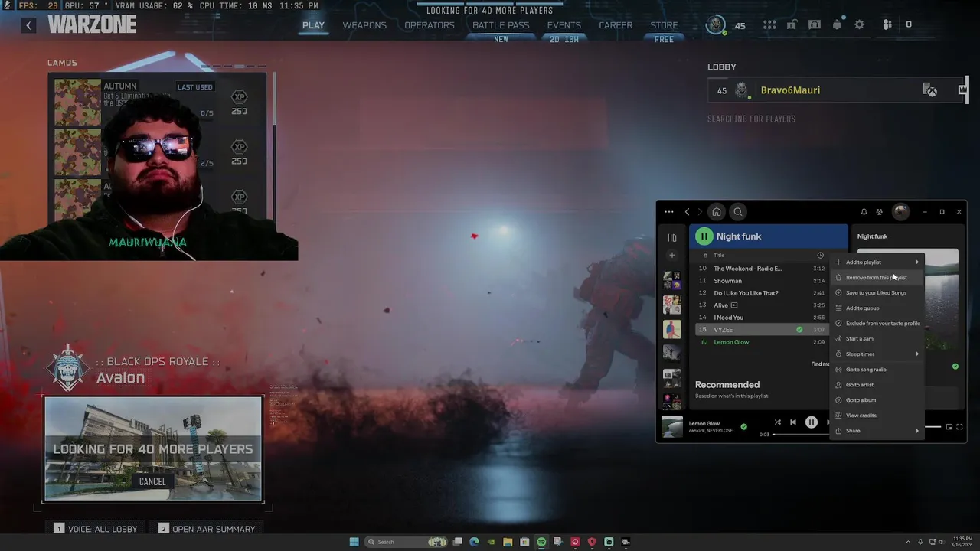Open Warzone settings gear

point(860,24)
